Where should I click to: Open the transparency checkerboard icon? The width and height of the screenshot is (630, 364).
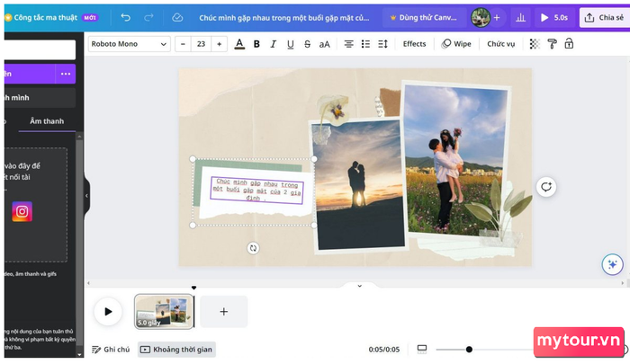[x=535, y=44]
